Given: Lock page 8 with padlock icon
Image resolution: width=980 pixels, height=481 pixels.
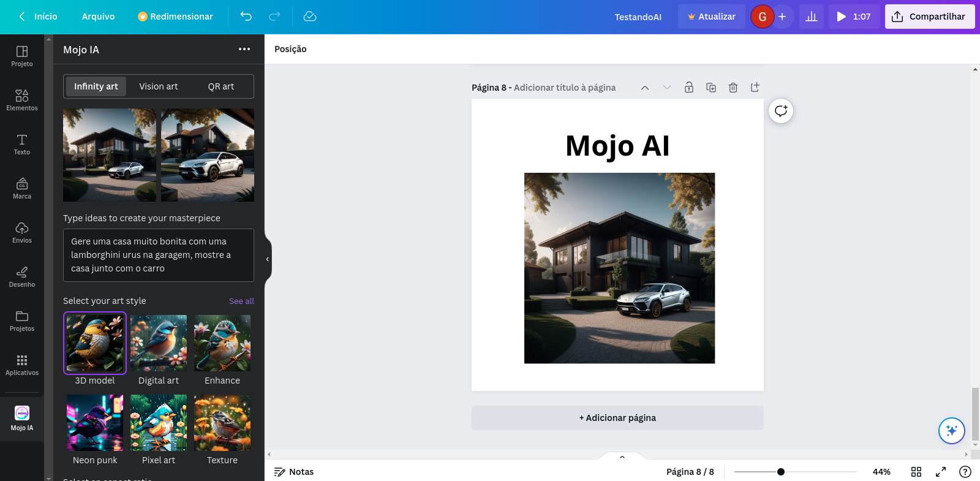Looking at the screenshot, I should pyautogui.click(x=689, y=88).
